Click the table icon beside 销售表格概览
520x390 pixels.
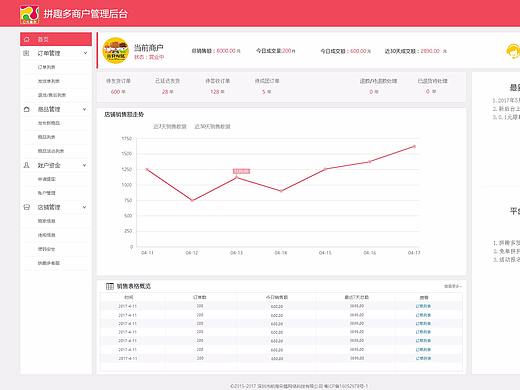coord(110,286)
